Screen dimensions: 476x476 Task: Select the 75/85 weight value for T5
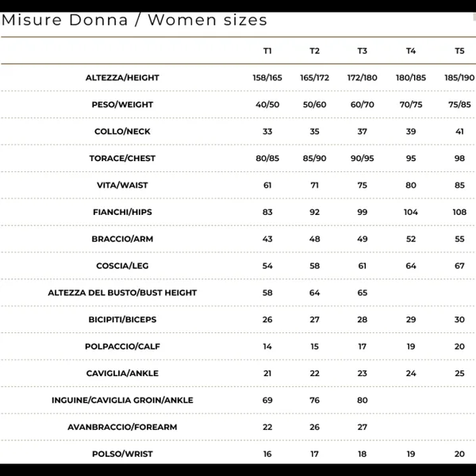(459, 105)
